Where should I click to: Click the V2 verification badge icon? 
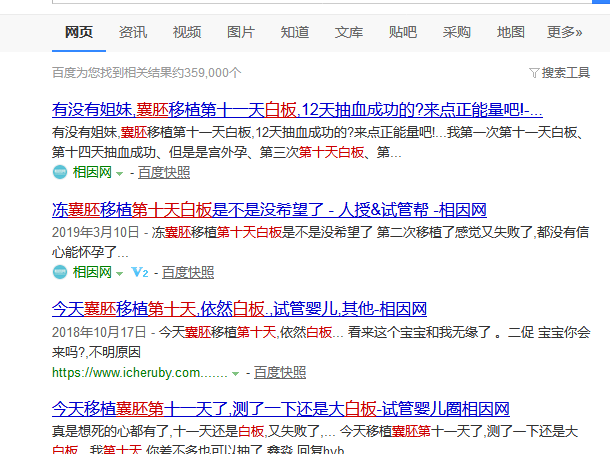tap(140, 272)
